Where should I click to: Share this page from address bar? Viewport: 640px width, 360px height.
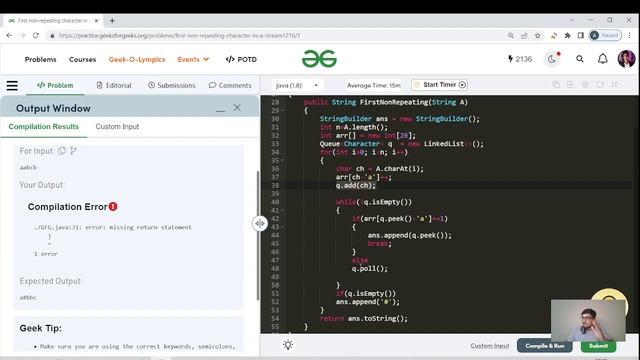click(524, 36)
